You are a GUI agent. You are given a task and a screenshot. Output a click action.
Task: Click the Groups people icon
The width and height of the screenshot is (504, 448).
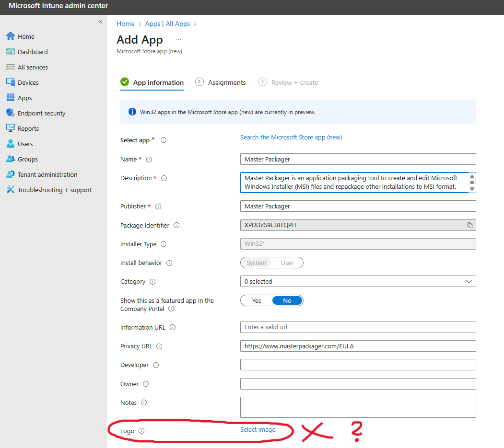(10, 159)
